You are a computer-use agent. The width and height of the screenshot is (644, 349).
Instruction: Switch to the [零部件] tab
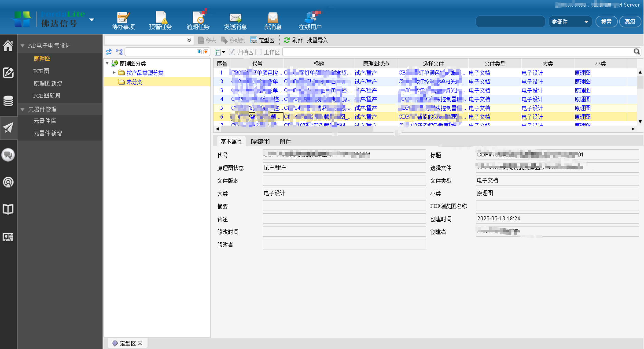pyautogui.click(x=260, y=142)
